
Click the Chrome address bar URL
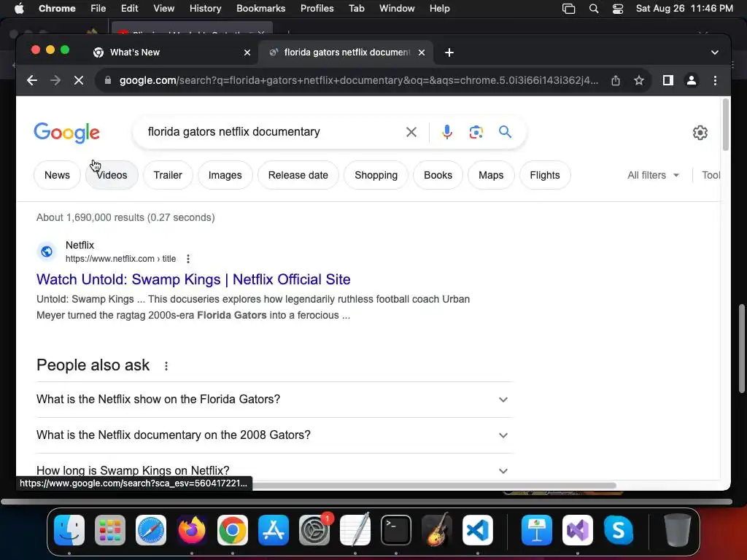point(358,80)
